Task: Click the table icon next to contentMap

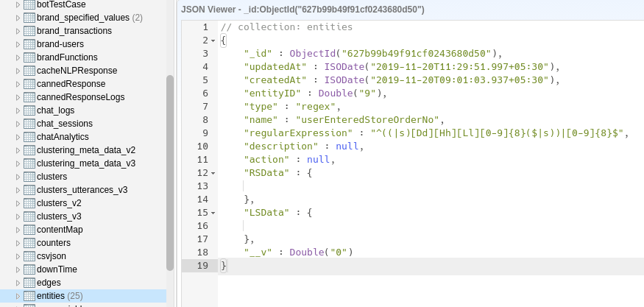Action: (29, 230)
